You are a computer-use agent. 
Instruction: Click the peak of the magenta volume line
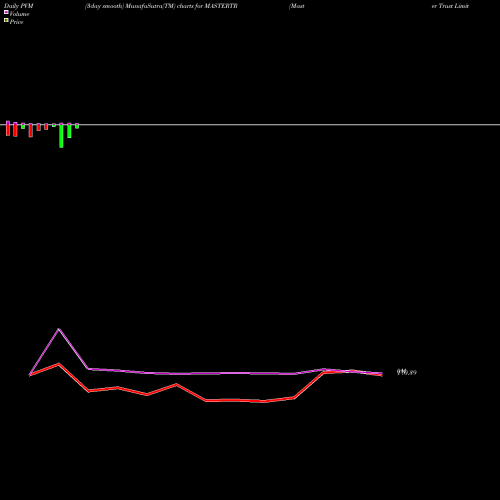[59, 329]
